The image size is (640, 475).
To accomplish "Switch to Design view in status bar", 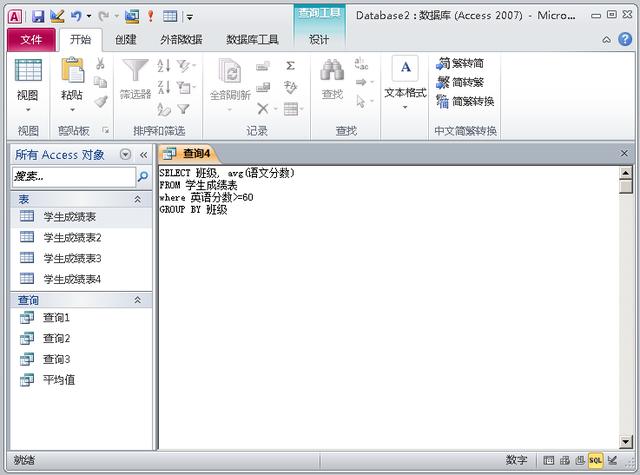I will coord(612,460).
